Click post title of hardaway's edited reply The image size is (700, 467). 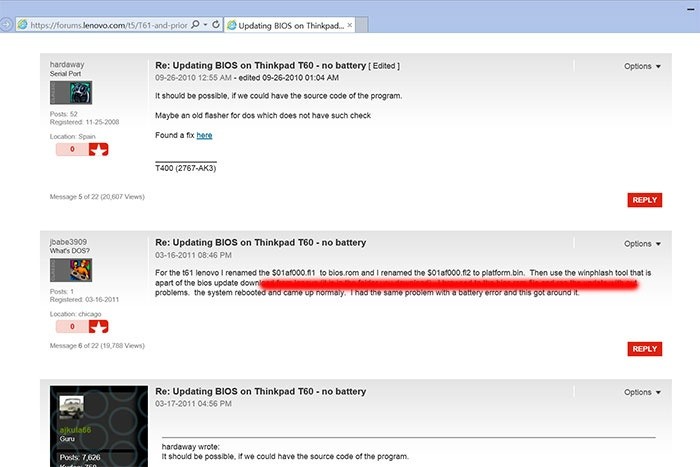pyautogui.click(x=260, y=65)
